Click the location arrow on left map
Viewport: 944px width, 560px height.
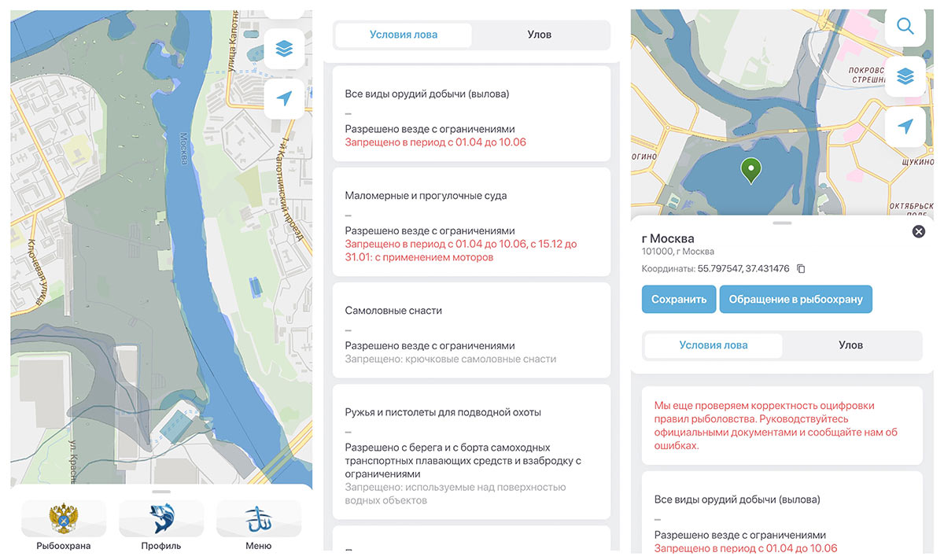coord(284,98)
